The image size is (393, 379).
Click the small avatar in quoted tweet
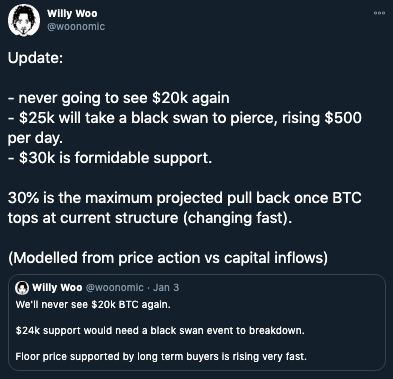22,288
